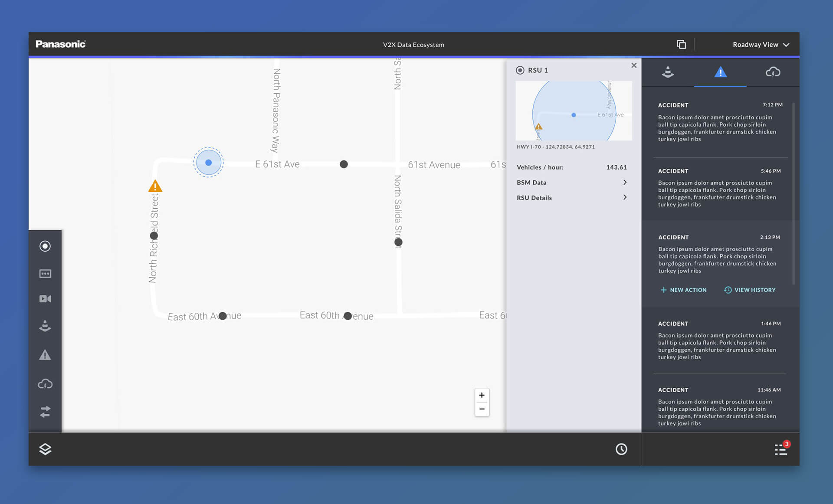The height and width of the screenshot is (504, 833).
Task: Switch to the traffic cone tab
Action: (x=668, y=72)
